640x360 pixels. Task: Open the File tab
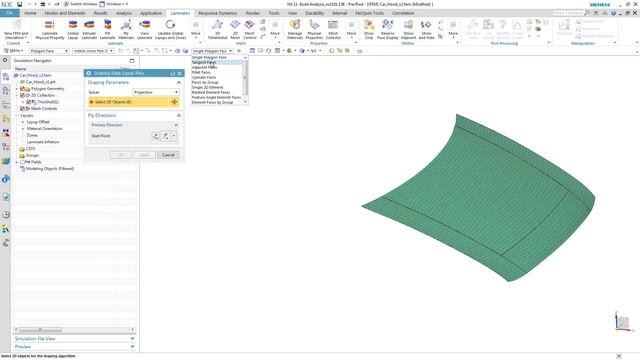(9, 13)
